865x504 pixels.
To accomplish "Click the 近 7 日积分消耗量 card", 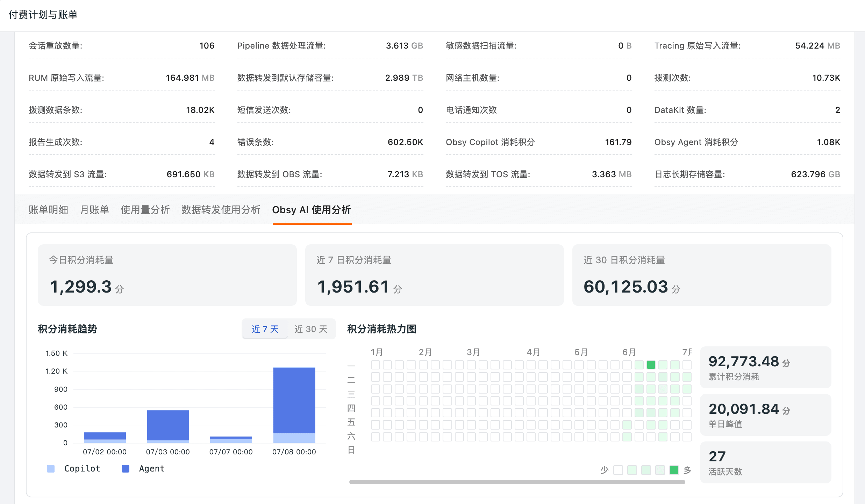I will [x=434, y=275].
